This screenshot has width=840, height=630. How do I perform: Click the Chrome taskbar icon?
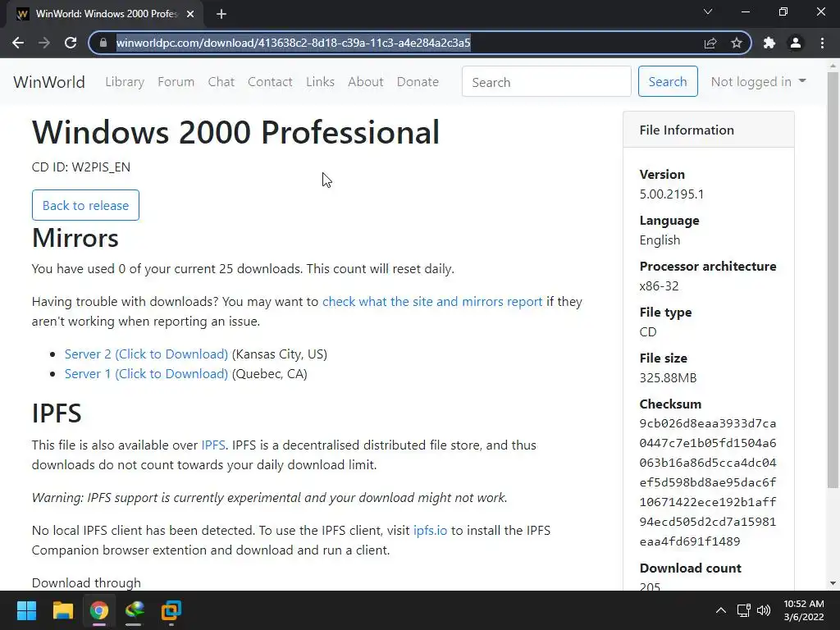pos(98,610)
